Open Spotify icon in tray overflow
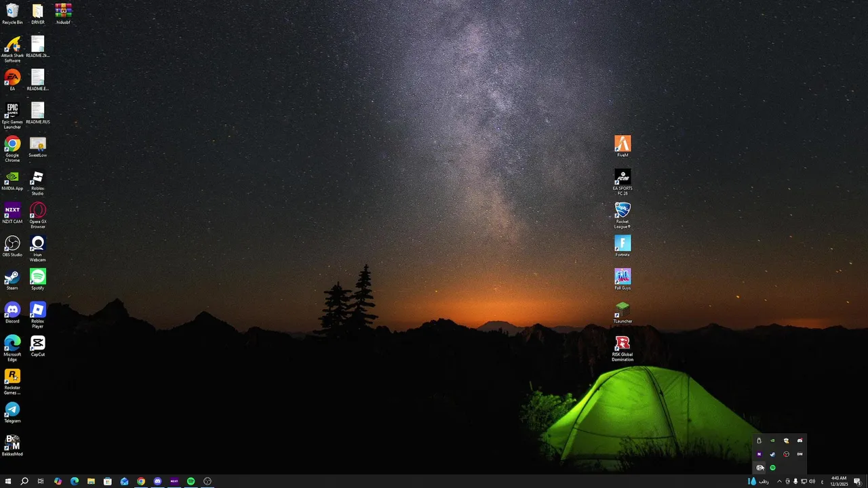This screenshot has width=868, height=488. coord(772,468)
